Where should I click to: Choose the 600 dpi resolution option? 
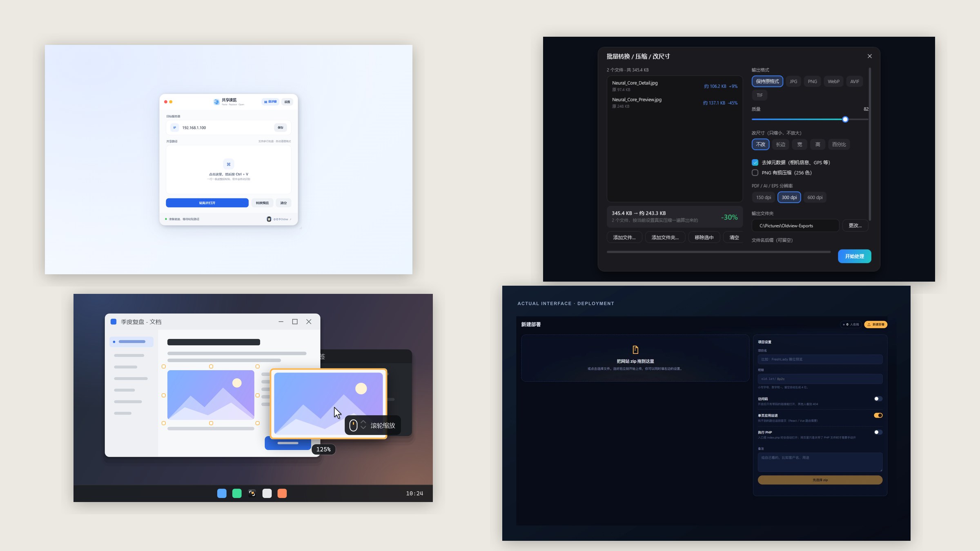click(815, 198)
